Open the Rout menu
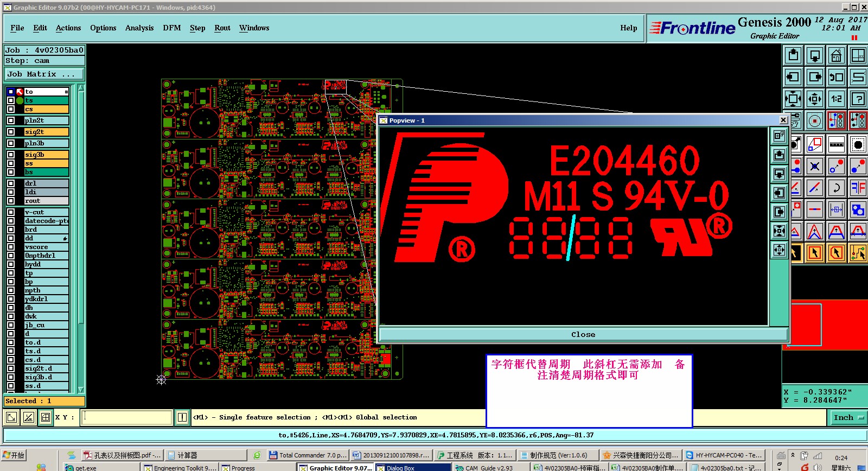Viewport: 868px width, 471px height. pyautogui.click(x=222, y=28)
